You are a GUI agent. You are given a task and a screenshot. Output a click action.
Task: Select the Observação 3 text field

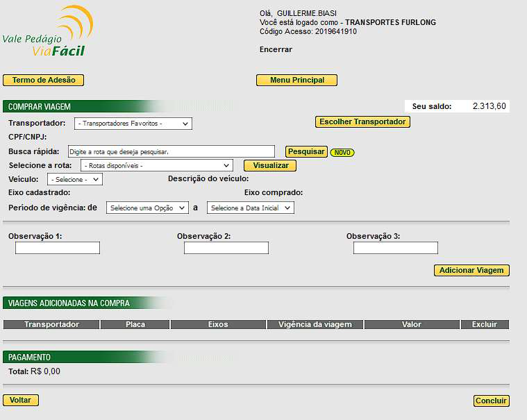pos(395,248)
